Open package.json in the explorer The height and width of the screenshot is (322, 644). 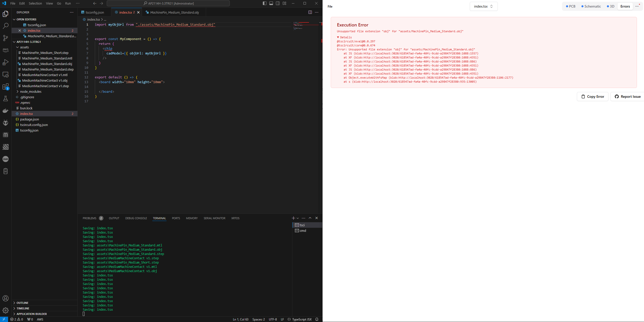30,119
